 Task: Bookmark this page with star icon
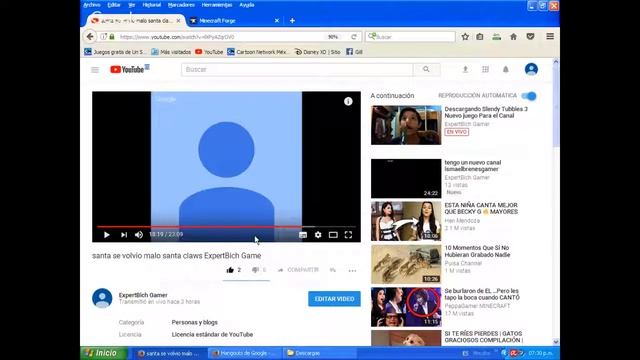[x=465, y=37]
